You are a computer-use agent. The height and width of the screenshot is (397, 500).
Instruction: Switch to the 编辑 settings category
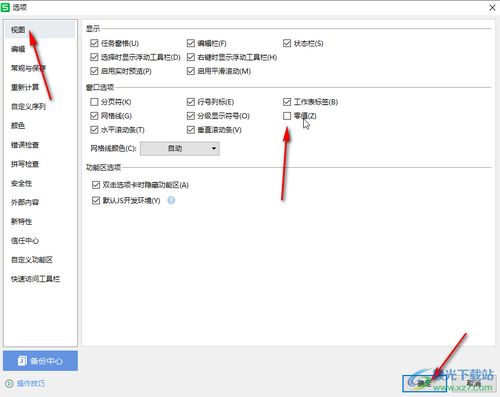pyautogui.click(x=18, y=49)
